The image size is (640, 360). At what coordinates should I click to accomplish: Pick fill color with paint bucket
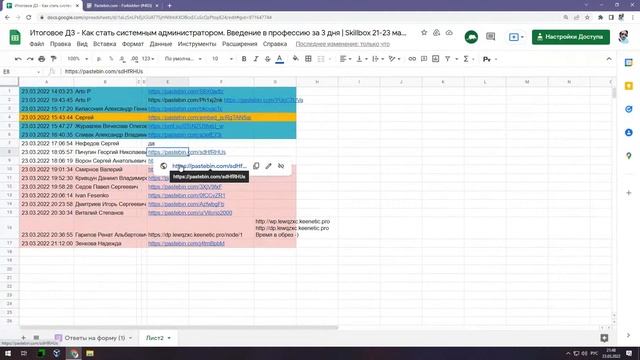coord(296,59)
